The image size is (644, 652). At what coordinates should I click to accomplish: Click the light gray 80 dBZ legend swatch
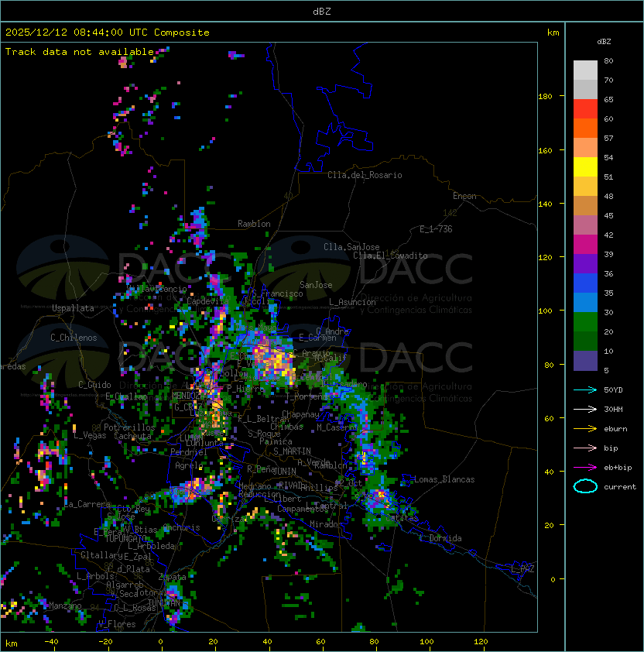[x=585, y=70]
